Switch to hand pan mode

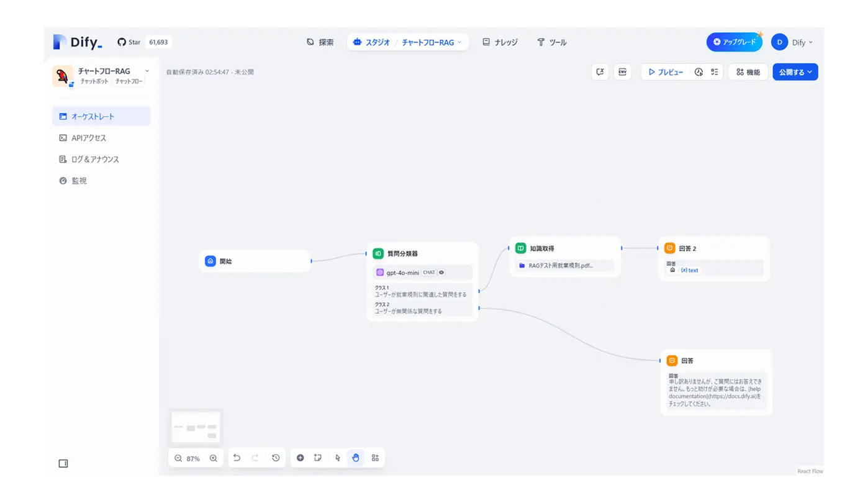tap(356, 458)
